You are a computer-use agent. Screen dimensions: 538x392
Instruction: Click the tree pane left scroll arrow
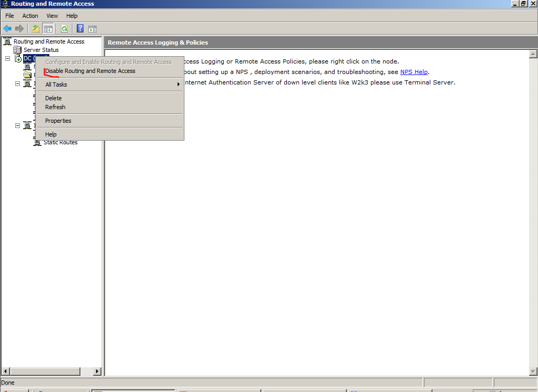5,371
